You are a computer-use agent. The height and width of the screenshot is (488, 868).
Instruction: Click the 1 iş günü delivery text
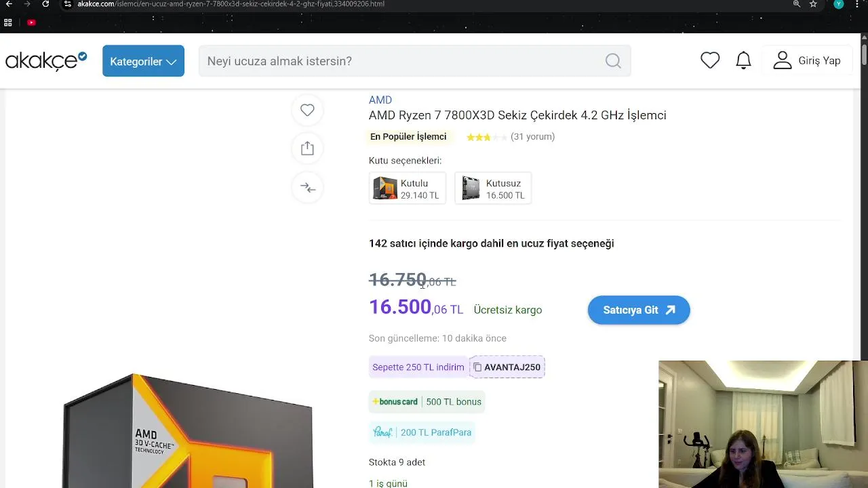point(388,483)
